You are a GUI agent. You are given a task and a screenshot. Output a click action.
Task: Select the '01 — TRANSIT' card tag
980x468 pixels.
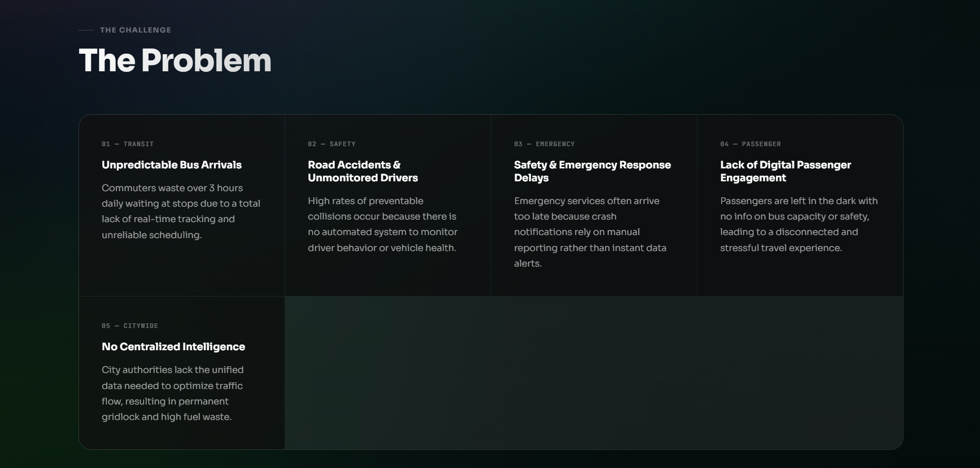128,144
